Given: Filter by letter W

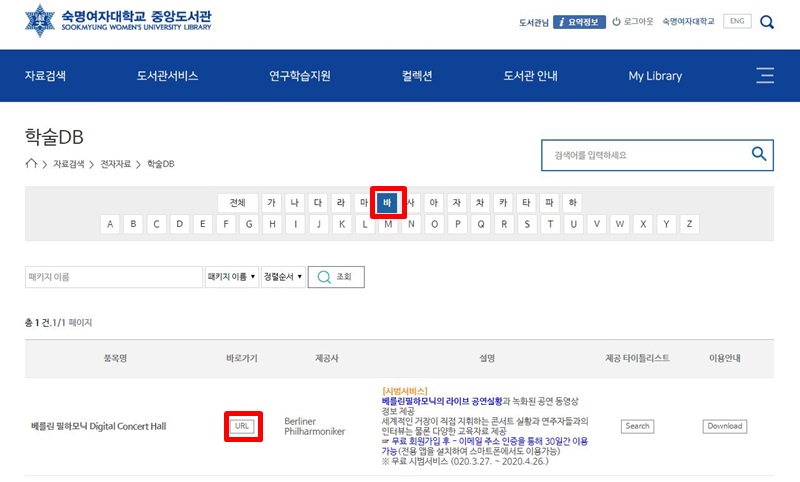Looking at the screenshot, I should [x=620, y=224].
